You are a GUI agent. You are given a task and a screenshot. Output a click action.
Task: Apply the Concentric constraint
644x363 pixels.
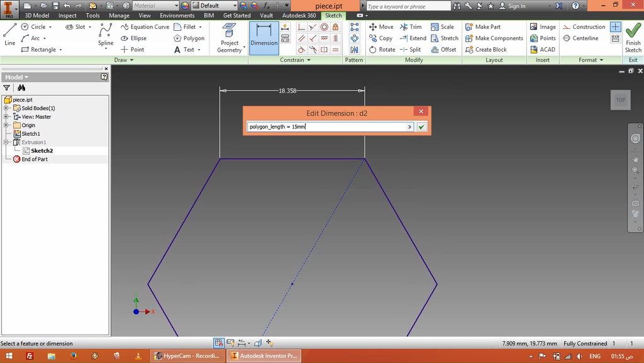click(325, 27)
